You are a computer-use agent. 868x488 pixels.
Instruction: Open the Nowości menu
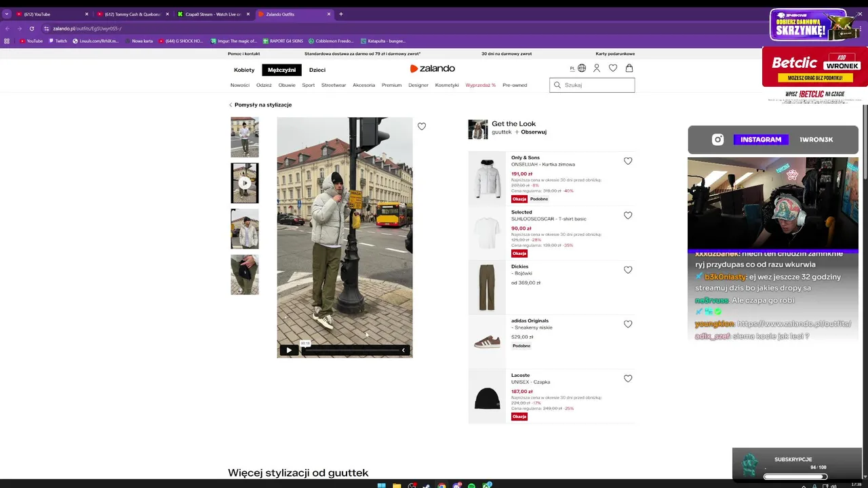(240, 85)
